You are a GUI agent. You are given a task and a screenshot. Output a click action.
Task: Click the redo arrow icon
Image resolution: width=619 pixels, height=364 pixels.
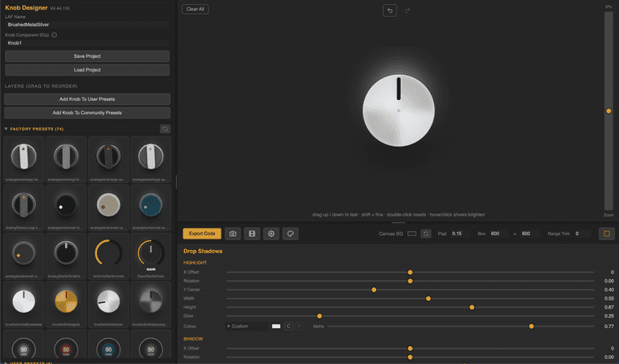click(407, 11)
